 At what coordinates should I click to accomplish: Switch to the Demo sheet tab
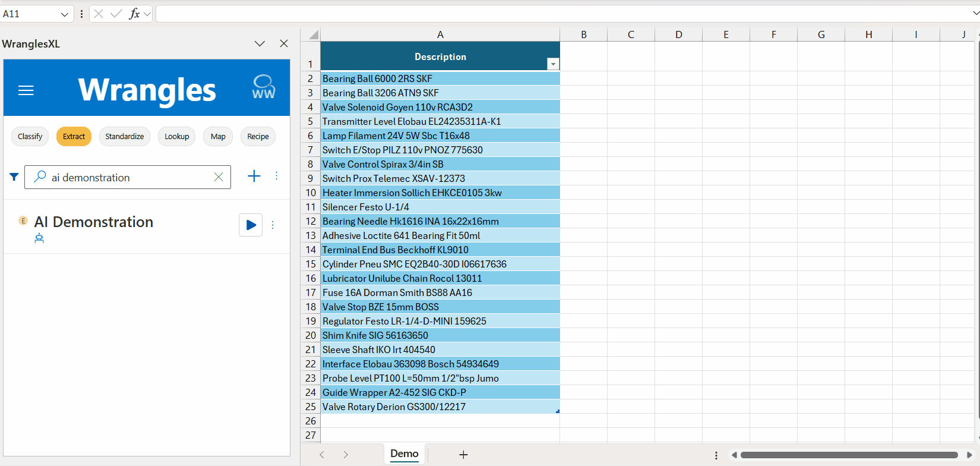point(404,454)
